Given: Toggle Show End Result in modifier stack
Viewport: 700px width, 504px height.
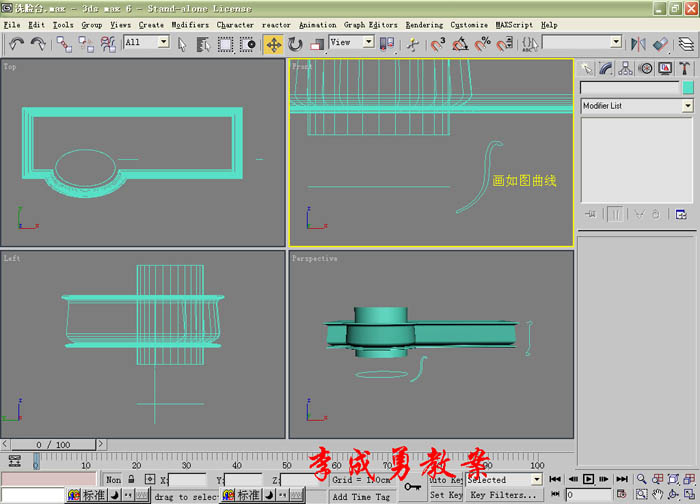Looking at the screenshot, I should pos(615,215).
